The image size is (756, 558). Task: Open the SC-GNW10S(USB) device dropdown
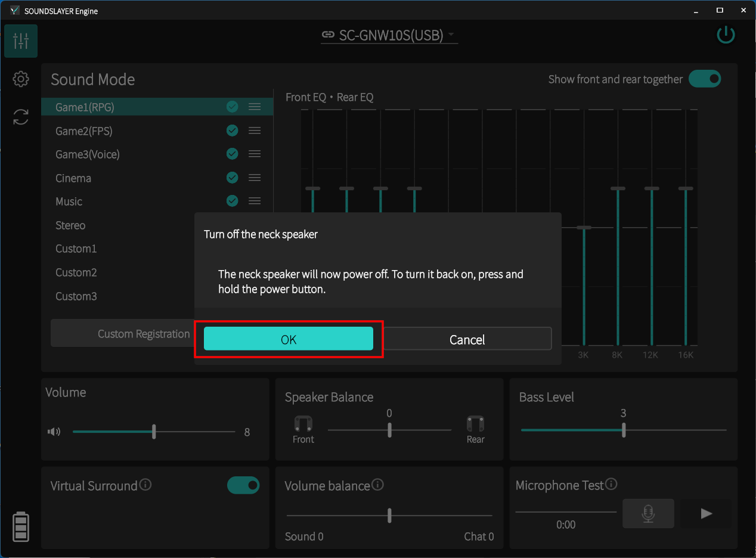coord(389,35)
